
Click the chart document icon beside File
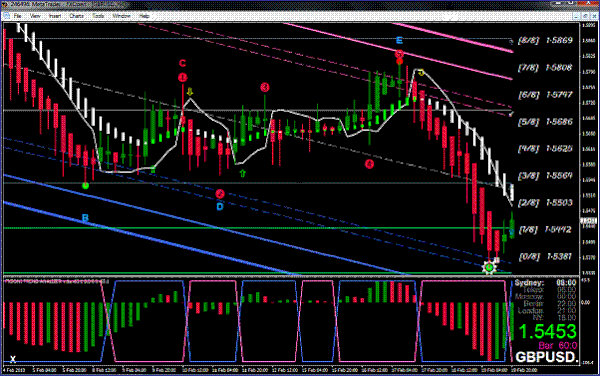pos(6,16)
